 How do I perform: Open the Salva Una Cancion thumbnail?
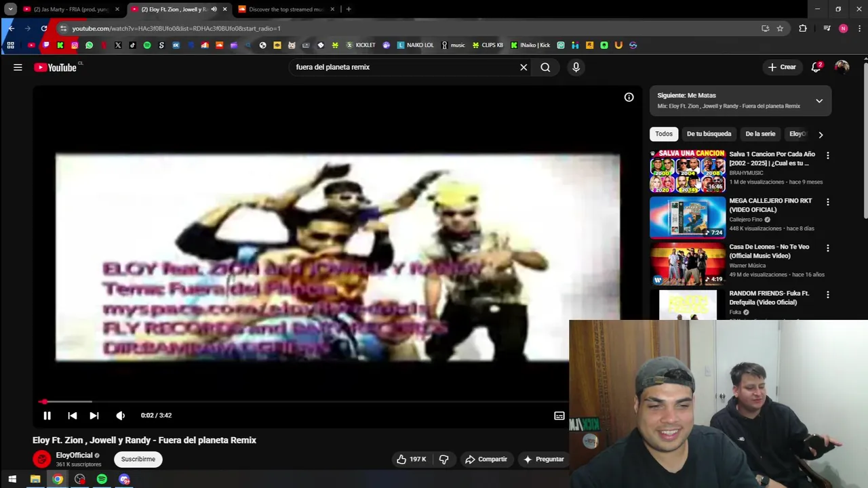688,171
